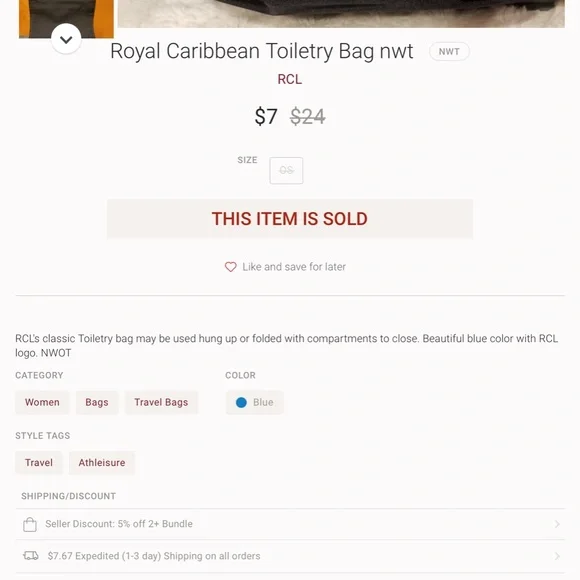
Task: Select the OS size box
Action: [x=286, y=171]
